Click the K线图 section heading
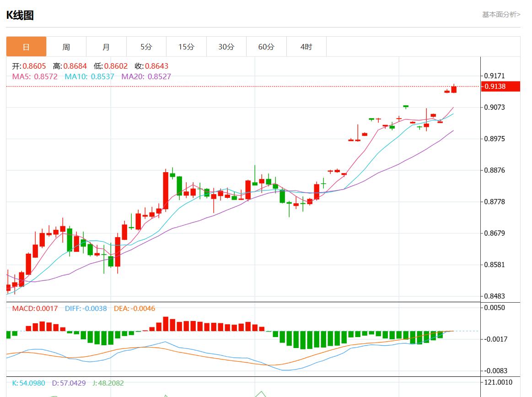532x397 pixels. coord(20,15)
